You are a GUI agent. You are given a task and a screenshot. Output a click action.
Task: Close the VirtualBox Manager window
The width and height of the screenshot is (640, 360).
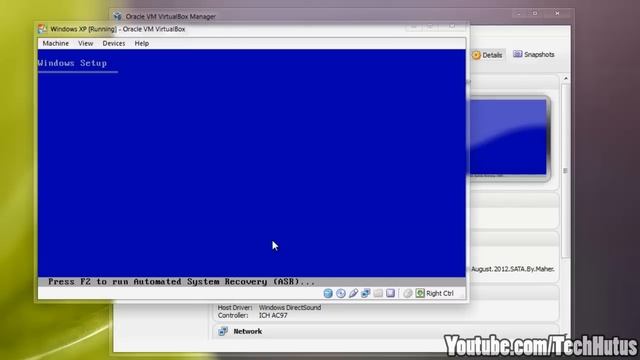[x=557, y=13]
